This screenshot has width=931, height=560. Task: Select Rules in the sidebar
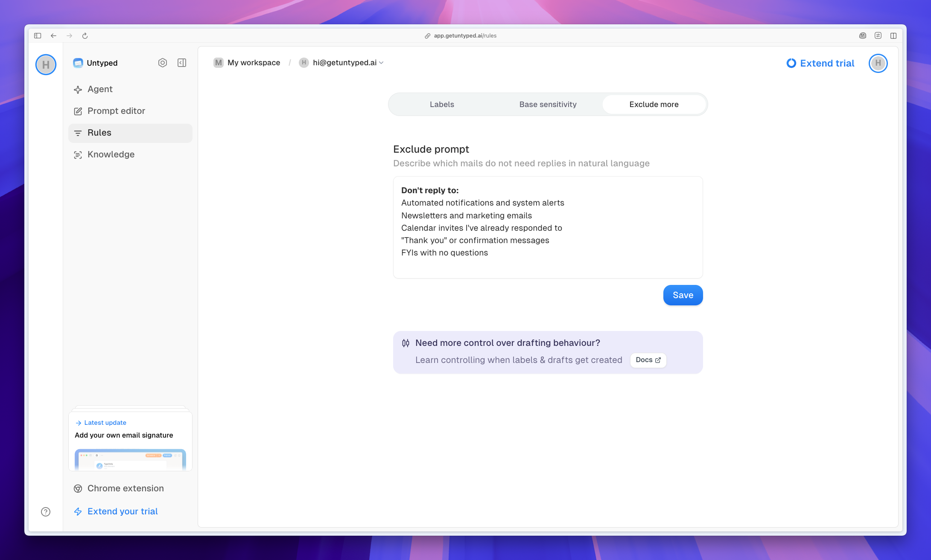pos(99,133)
